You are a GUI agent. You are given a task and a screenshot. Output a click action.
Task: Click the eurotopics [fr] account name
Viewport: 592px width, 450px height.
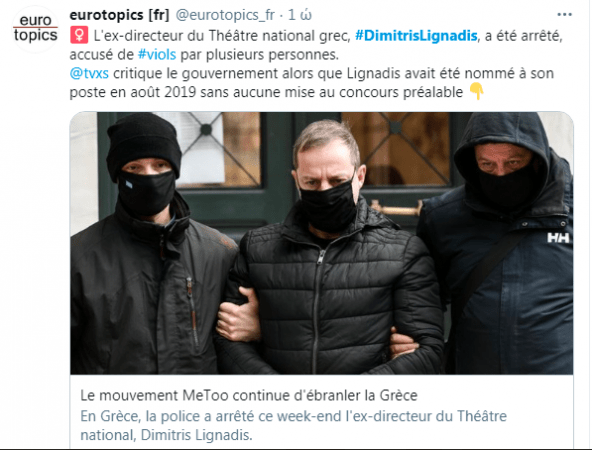(119, 15)
